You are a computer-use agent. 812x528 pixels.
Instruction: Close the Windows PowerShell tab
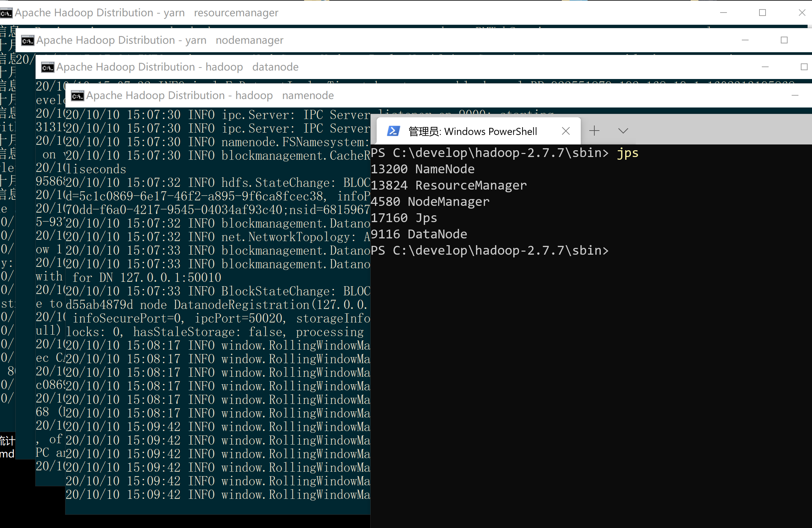coord(566,131)
